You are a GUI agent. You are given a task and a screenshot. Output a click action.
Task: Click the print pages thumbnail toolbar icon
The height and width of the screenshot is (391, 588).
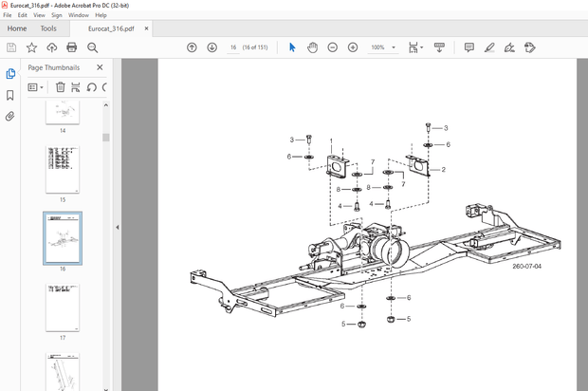point(75,87)
